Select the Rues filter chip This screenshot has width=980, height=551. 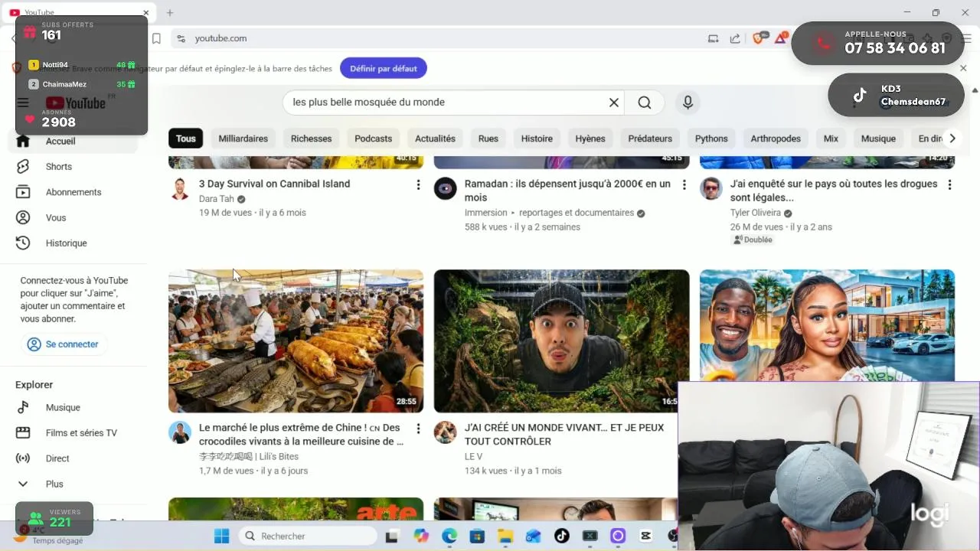(x=488, y=139)
